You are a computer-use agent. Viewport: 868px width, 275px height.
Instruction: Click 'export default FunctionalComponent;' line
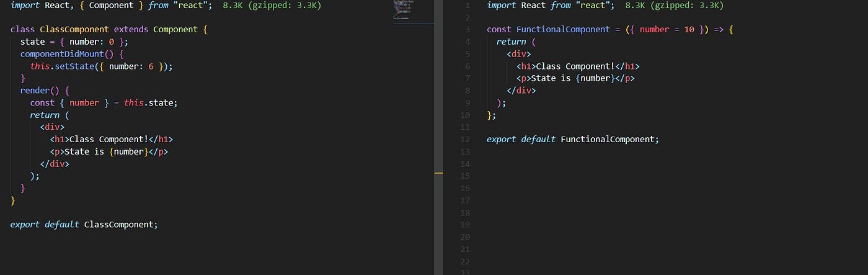coord(573,139)
